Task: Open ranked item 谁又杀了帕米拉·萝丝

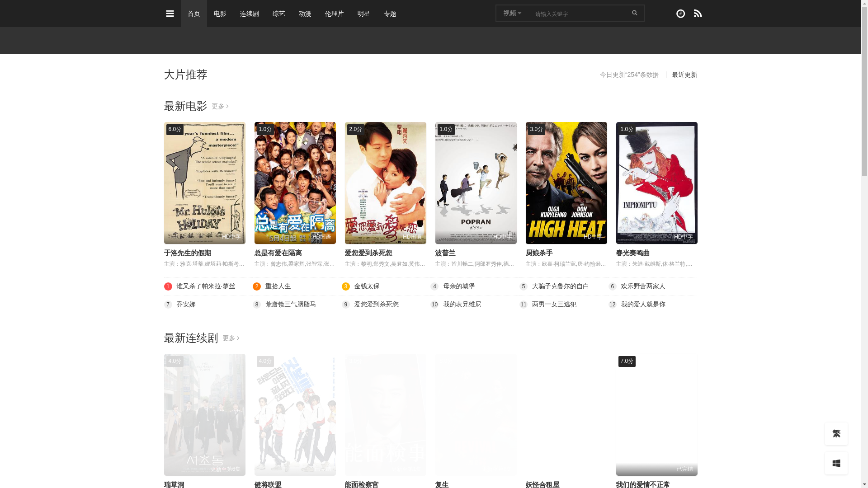Action: click(206, 286)
